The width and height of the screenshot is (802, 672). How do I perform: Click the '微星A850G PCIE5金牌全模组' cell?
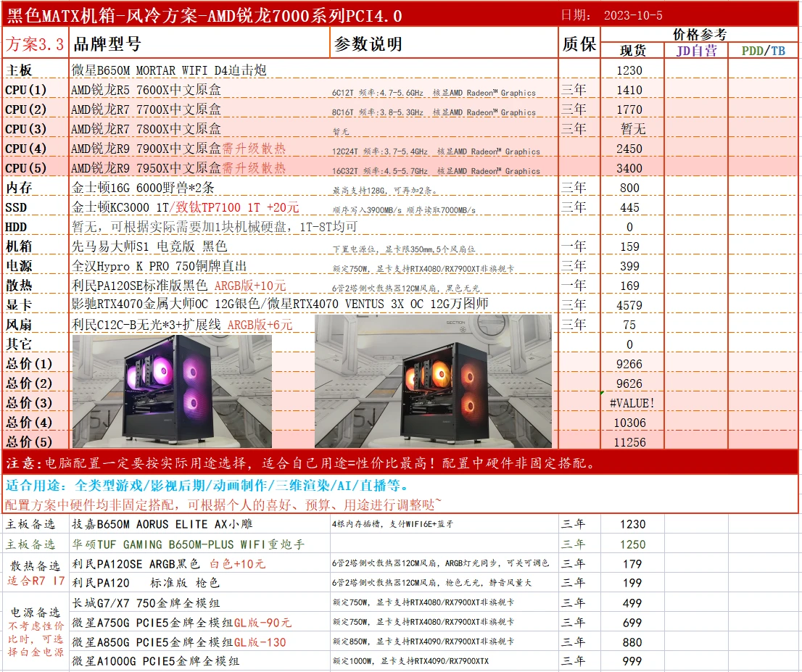tap(178, 642)
